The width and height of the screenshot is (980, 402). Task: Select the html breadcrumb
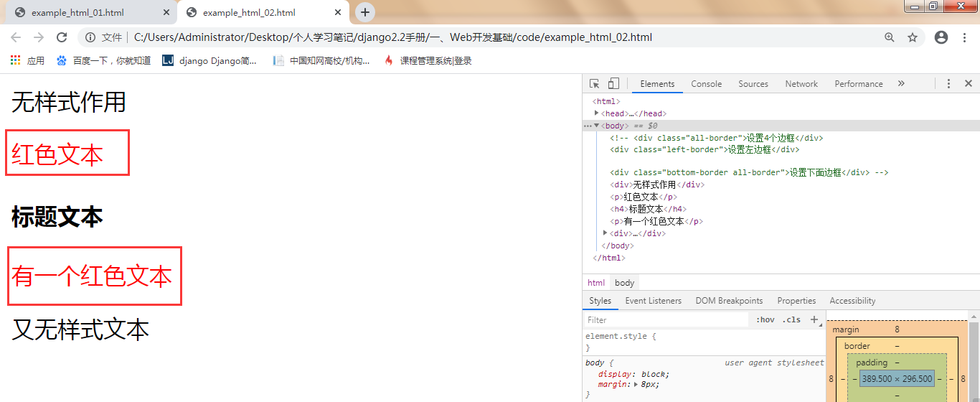596,283
